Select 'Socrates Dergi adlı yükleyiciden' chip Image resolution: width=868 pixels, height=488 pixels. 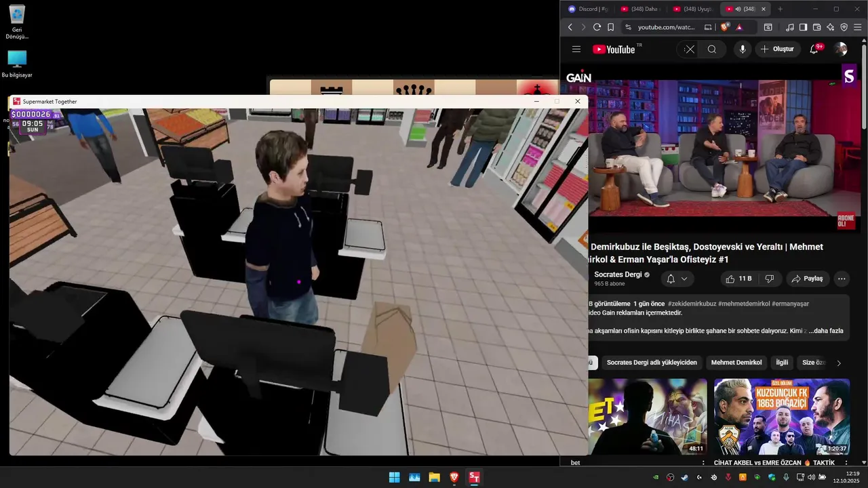click(x=652, y=363)
